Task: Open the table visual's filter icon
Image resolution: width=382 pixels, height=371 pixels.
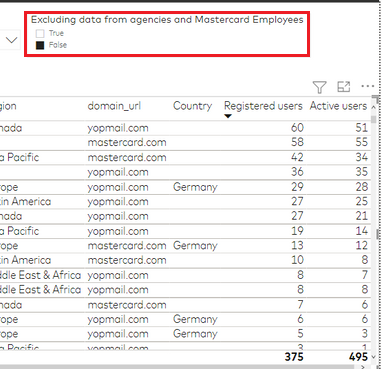Action: [319, 87]
